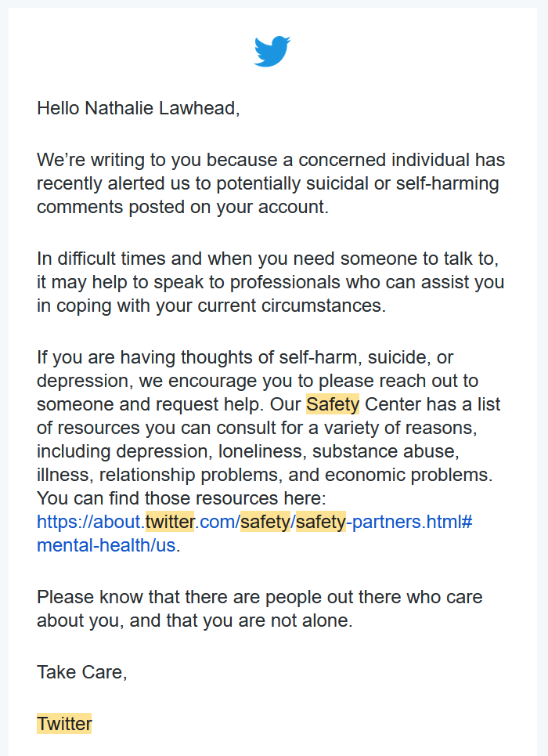The image size is (548, 756).
Task: Click the 'Hello Nathalie Lawhead' greeting
Action: click(138, 108)
